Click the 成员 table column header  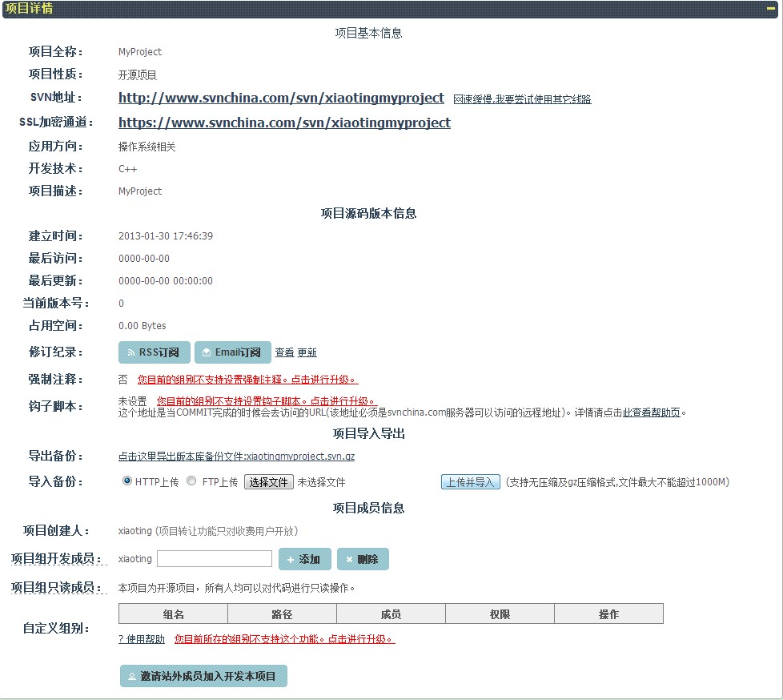[391, 614]
